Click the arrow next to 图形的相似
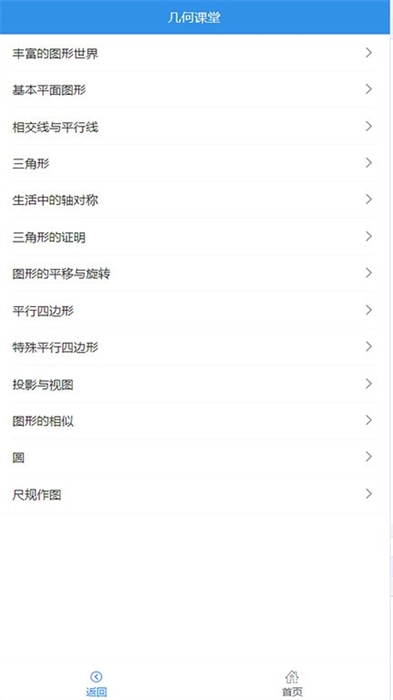 [368, 420]
